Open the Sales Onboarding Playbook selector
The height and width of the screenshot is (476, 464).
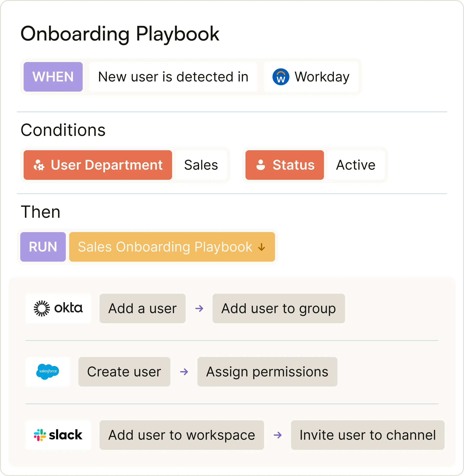[x=172, y=247]
